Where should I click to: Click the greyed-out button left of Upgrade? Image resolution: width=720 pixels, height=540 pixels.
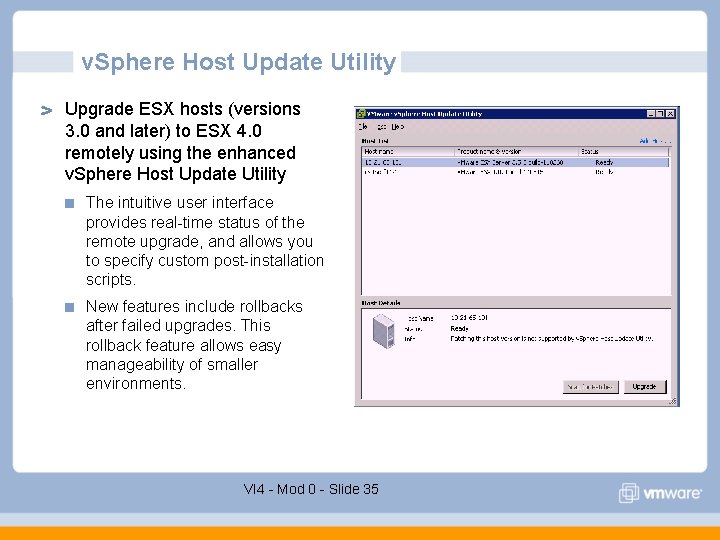click(x=591, y=387)
